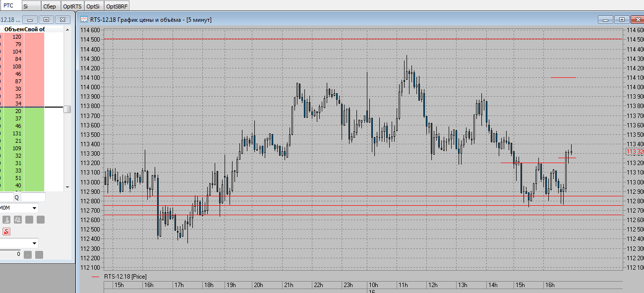Viewport: 644px width, 293px height.
Task: Click the RTS-12.18 [Price] chart legend
Action: click(x=119, y=276)
